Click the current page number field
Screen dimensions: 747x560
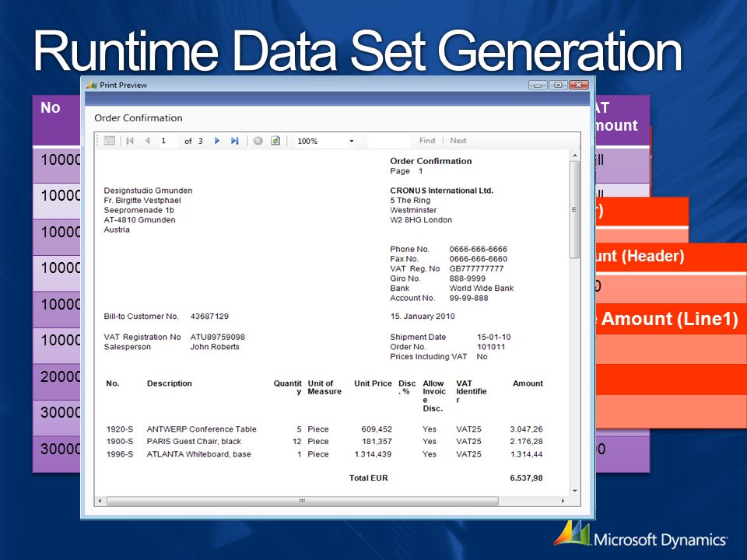(168, 141)
